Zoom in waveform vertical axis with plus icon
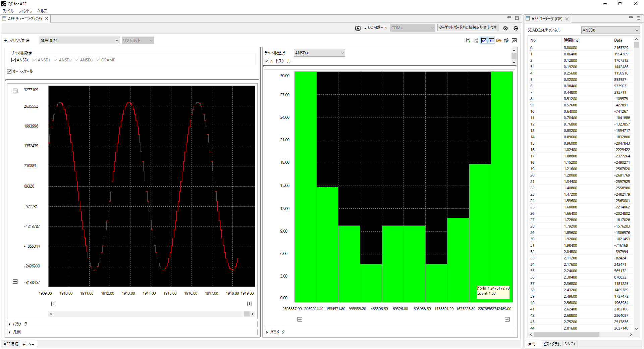The image size is (644, 349). (15, 91)
